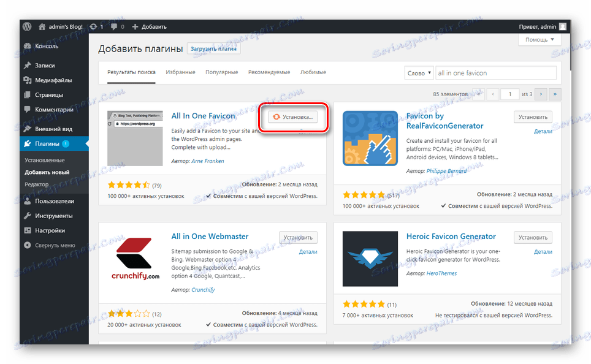The width and height of the screenshot is (591, 364).
Task: Open the All in One Webmaster title
Action: point(210,237)
